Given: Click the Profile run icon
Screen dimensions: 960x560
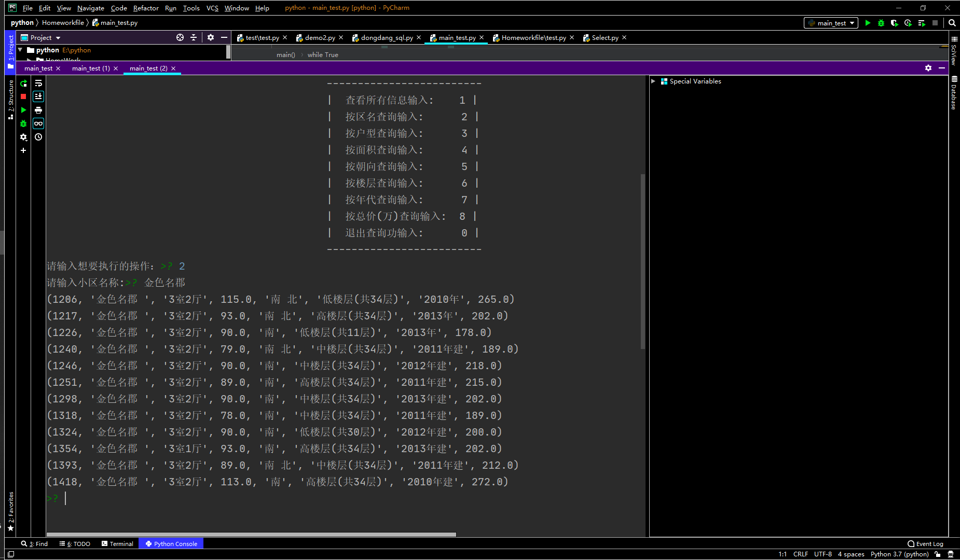Looking at the screenshot, I should tap(908, 23).
